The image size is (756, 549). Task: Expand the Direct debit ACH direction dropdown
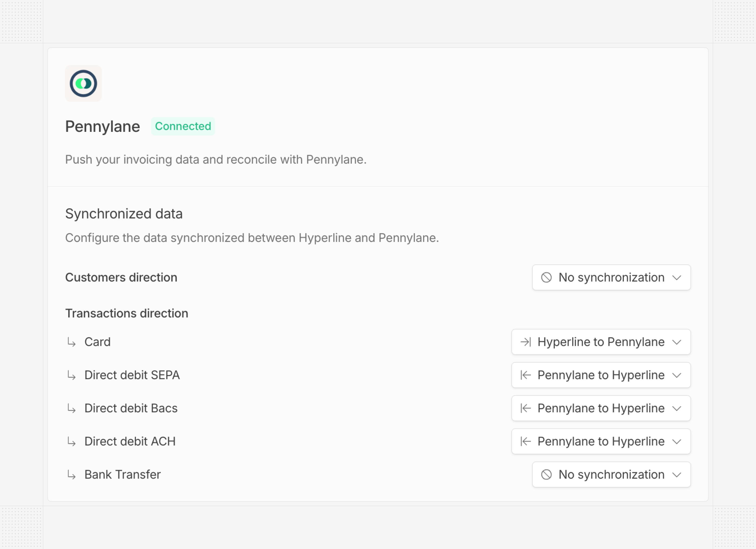[601, 441]
